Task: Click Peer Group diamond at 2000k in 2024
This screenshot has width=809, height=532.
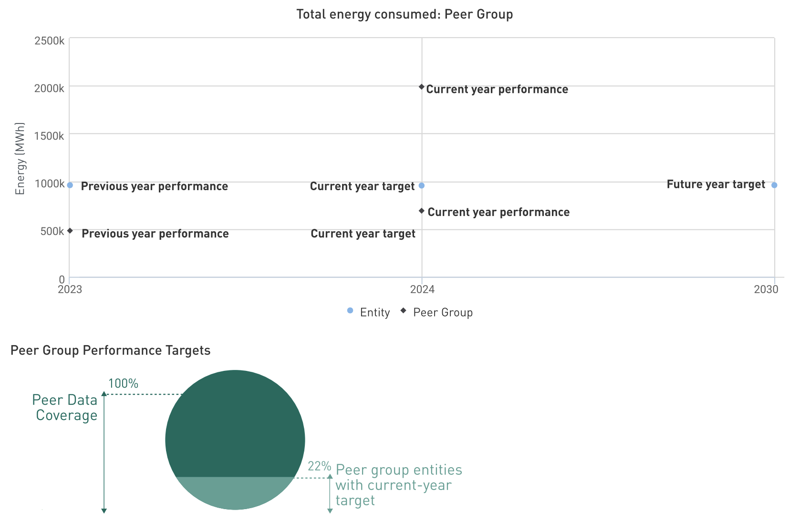Action: [422, 87]
